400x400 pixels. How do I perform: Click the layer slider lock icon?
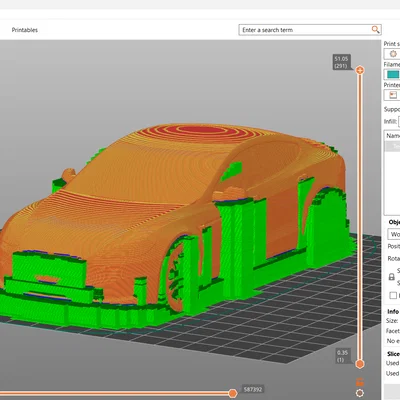click(360, 382)
